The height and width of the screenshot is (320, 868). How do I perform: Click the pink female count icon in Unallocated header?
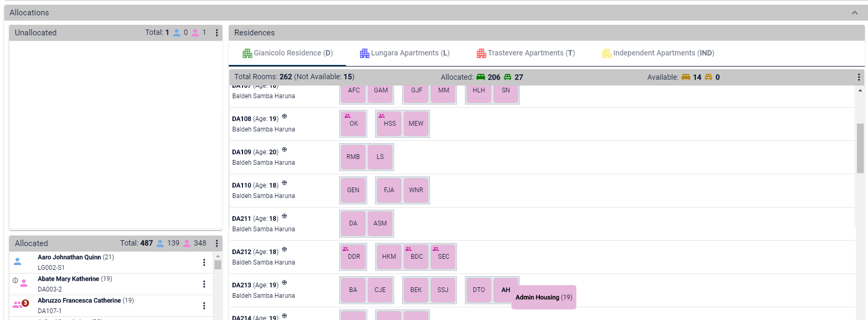[195, 33]
